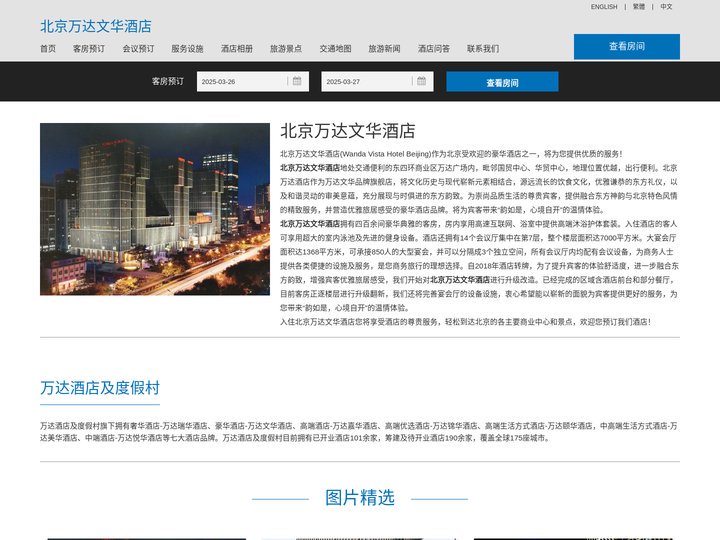720x540 pixels.
Task: Click paragraph starting 万达酒店及度假村旗下拥有
Action: [x=359, y=432]
